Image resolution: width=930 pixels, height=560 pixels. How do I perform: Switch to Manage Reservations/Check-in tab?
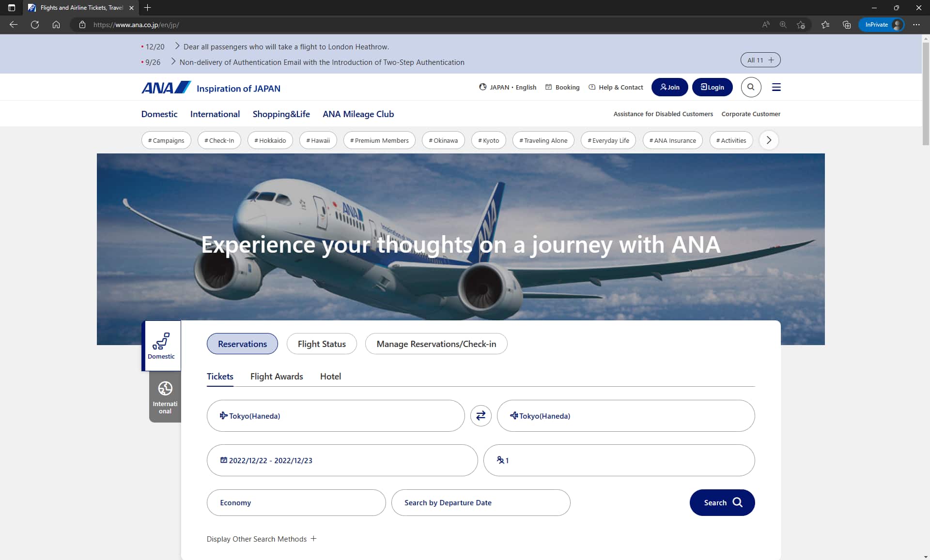click(x=436, y=344)
